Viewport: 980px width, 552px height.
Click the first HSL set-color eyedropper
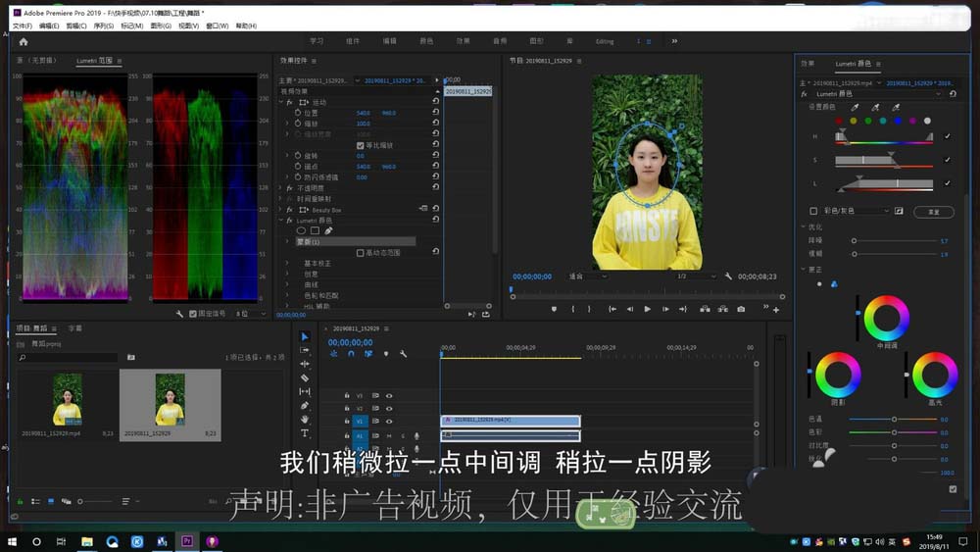(855, 108)
